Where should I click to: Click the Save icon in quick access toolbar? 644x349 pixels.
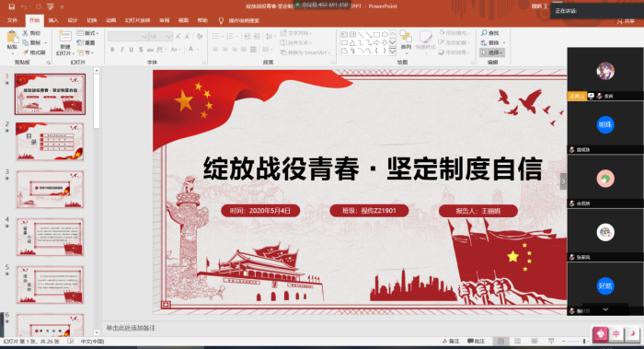11,6
